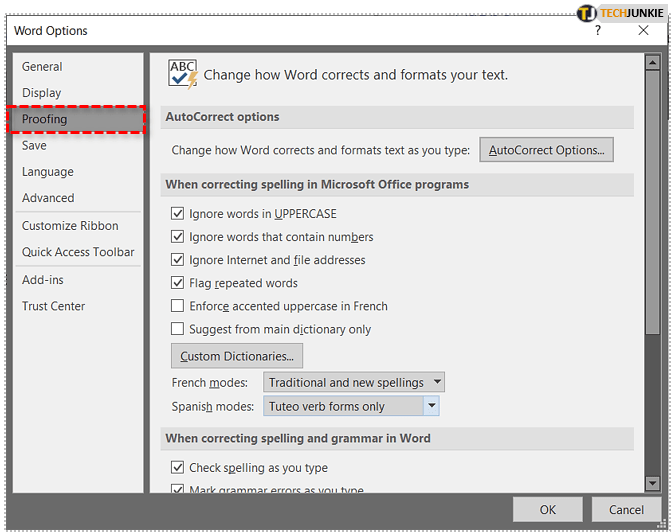
Task: Uncheck Flag repeated words
Action: click(178, 283)
